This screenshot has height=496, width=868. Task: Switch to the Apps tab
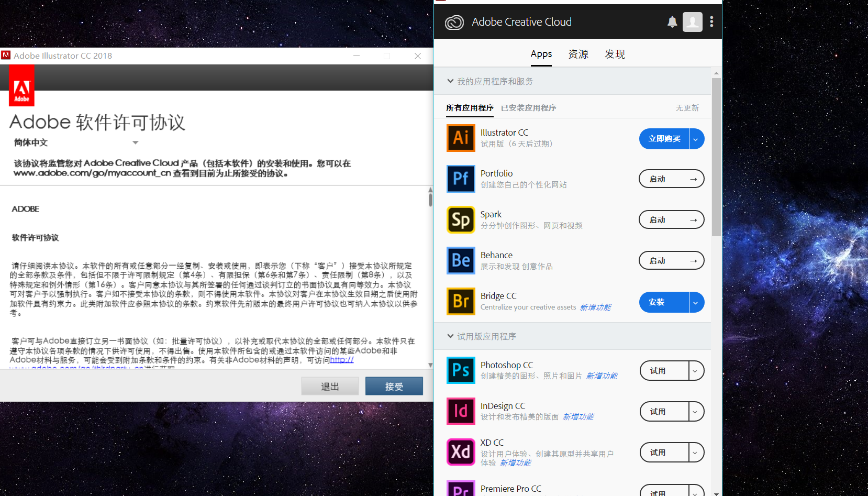pos(541,54)
